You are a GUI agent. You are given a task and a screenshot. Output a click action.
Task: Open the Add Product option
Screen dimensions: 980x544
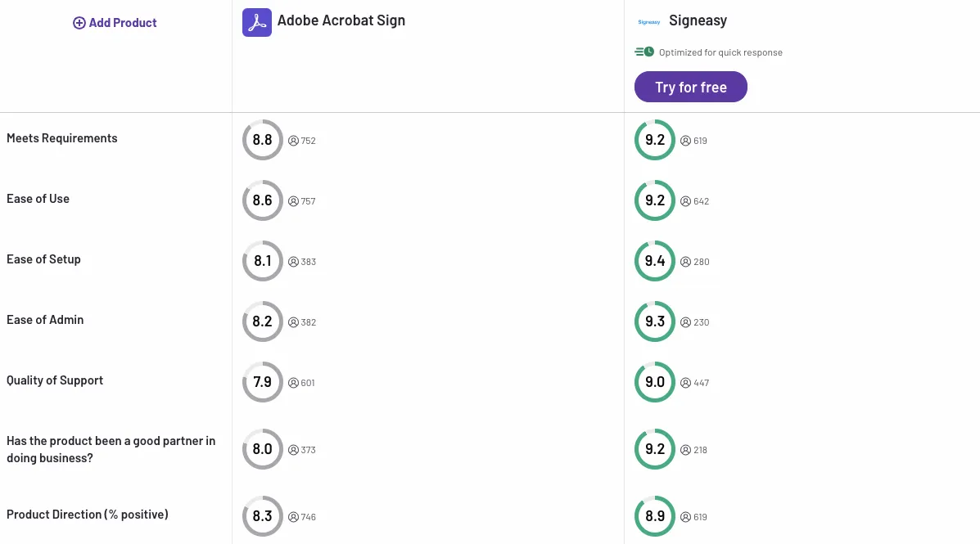[x=115, y=22]
